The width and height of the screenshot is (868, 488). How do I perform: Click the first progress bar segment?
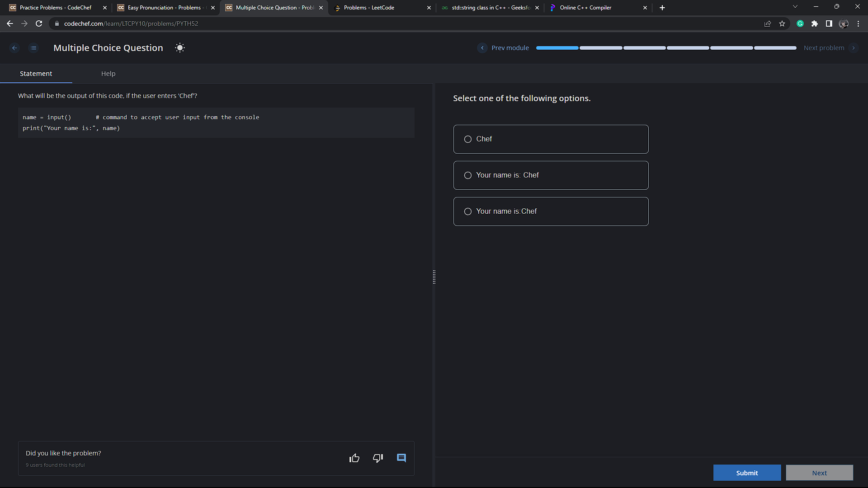click(x=557, y=48)
